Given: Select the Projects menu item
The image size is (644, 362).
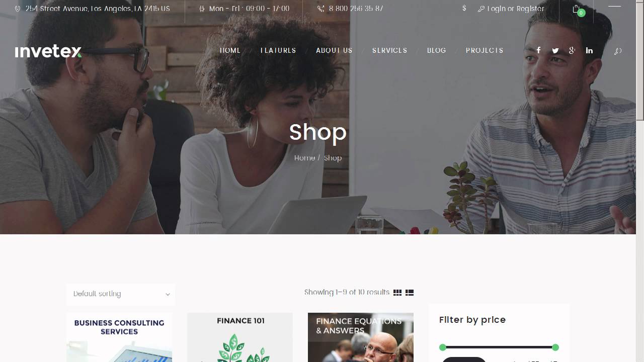Looking at the screenshot, I should 485,50.
